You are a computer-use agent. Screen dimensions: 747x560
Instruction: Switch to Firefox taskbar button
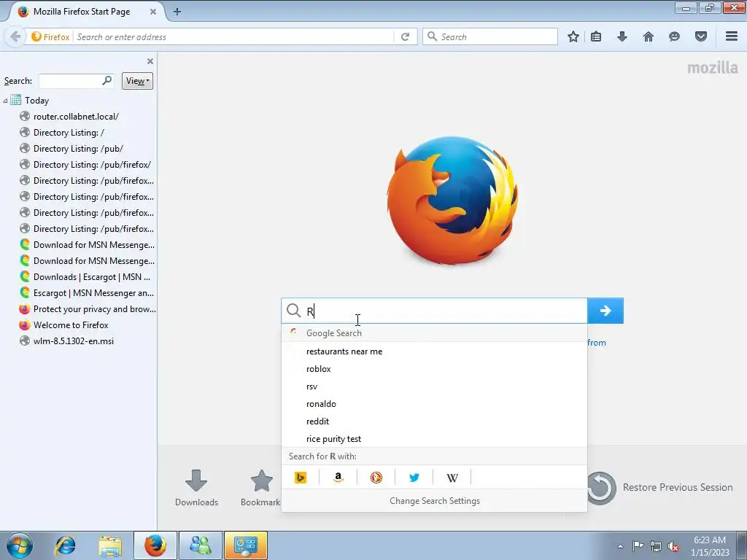pos(155,545)
